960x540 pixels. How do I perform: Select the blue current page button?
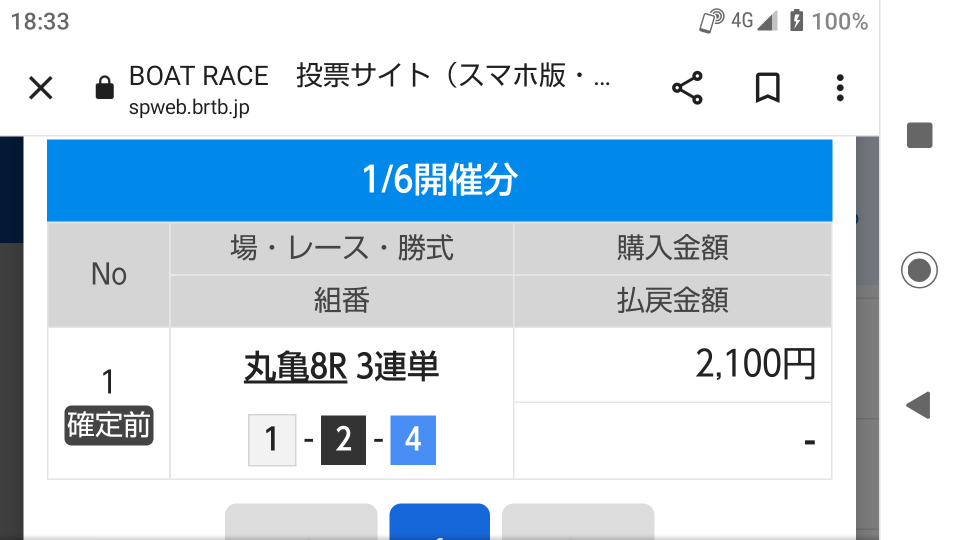tap(440, 522)
